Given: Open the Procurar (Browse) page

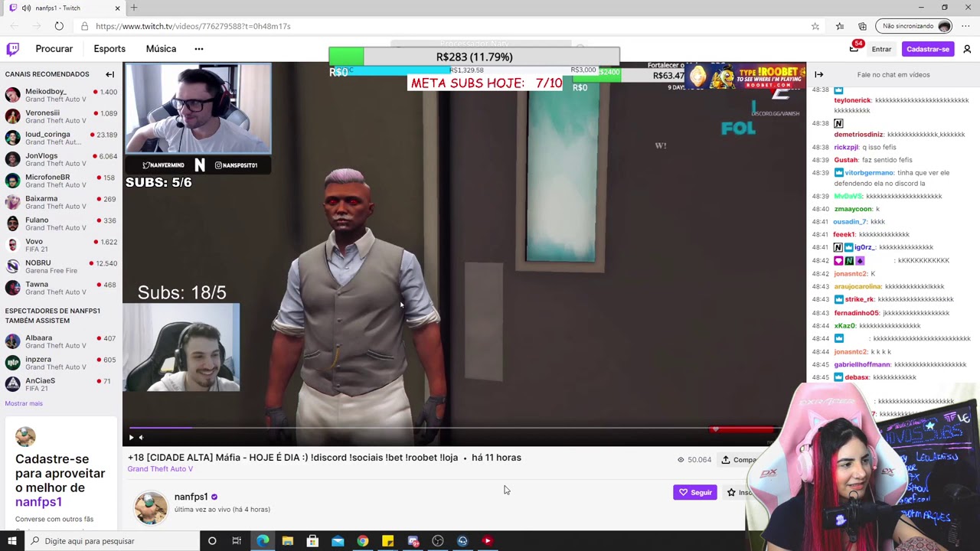Looking at the screenshot, I should coord(54,49).
